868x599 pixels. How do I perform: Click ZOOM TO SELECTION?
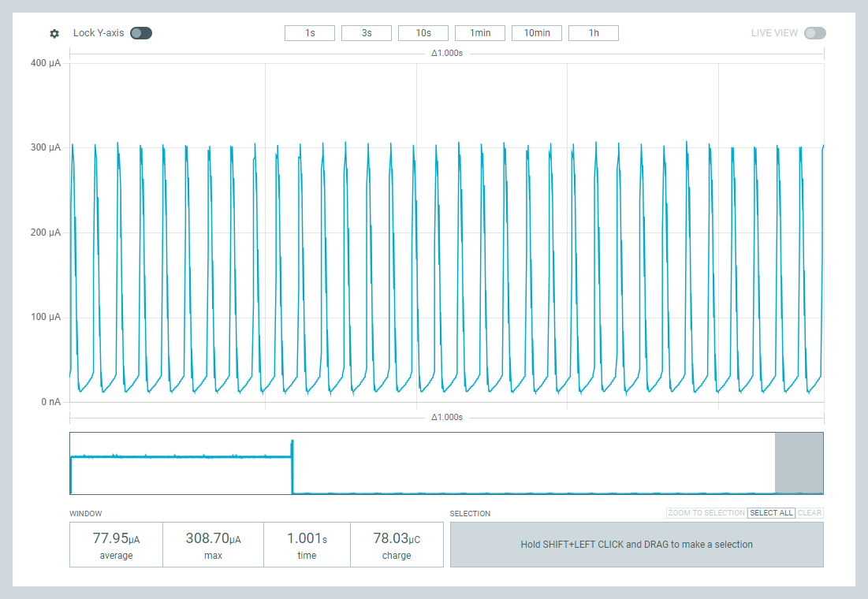tap(706, 513)
